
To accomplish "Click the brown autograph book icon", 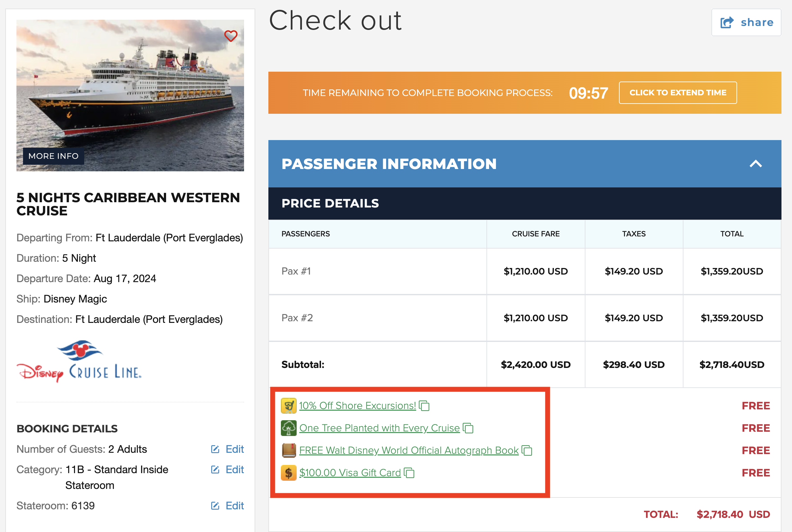I will tap(289, 450).
